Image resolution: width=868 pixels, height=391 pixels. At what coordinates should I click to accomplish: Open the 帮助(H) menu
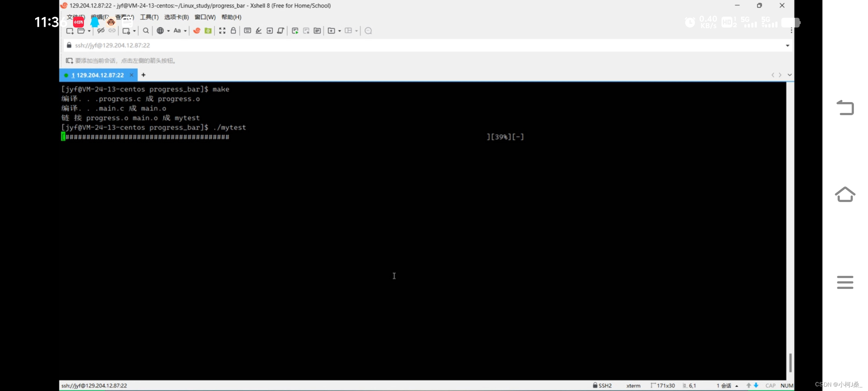(231, 17)
